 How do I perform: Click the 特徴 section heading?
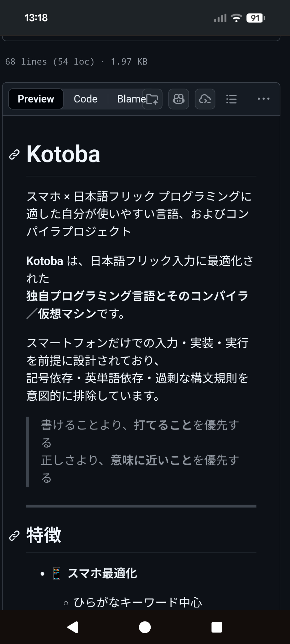pyautogui.click(x=44, y=535)
